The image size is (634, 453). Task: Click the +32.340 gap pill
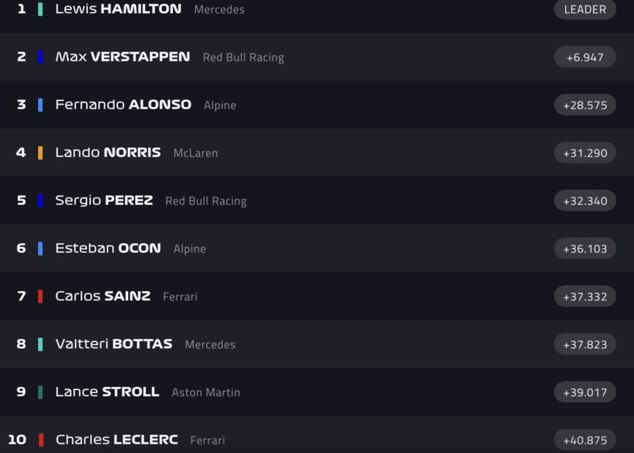click(585, 201)
